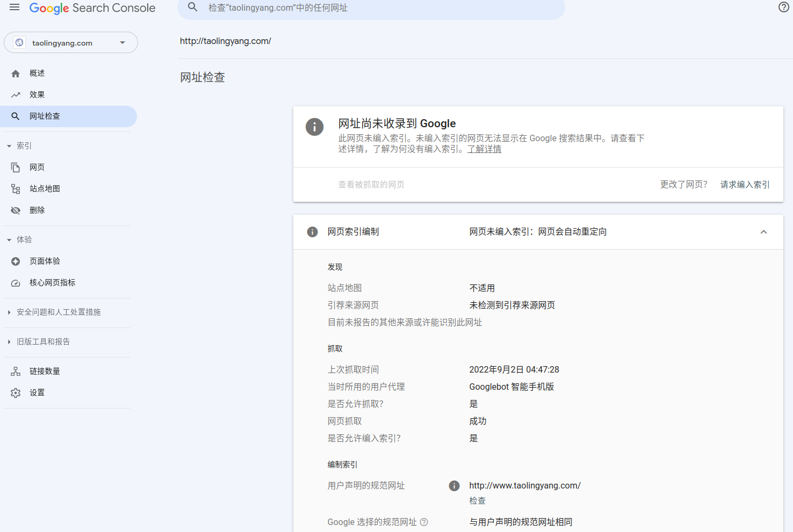
Task: Click the crossed-eye icon beside 删除
Action: [x=16, y=210]
